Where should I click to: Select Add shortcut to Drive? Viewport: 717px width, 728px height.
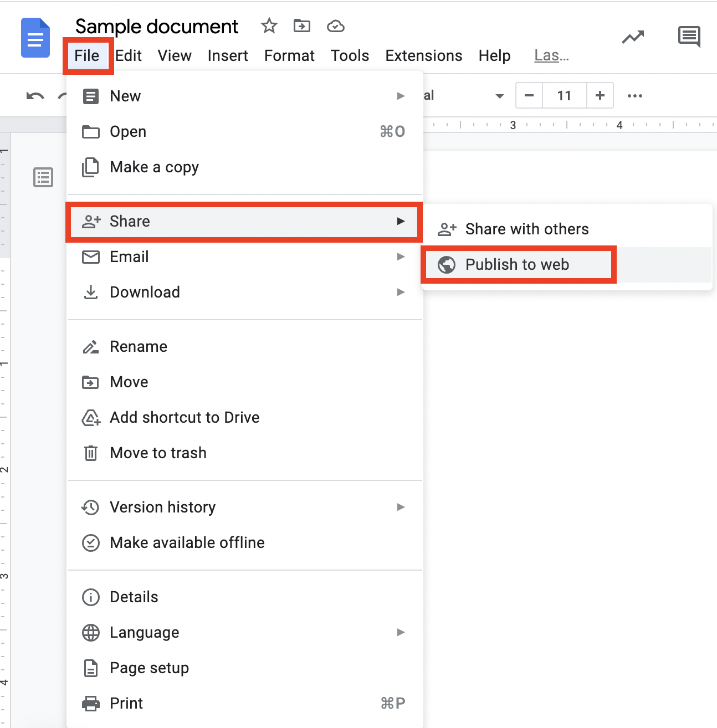244,417
